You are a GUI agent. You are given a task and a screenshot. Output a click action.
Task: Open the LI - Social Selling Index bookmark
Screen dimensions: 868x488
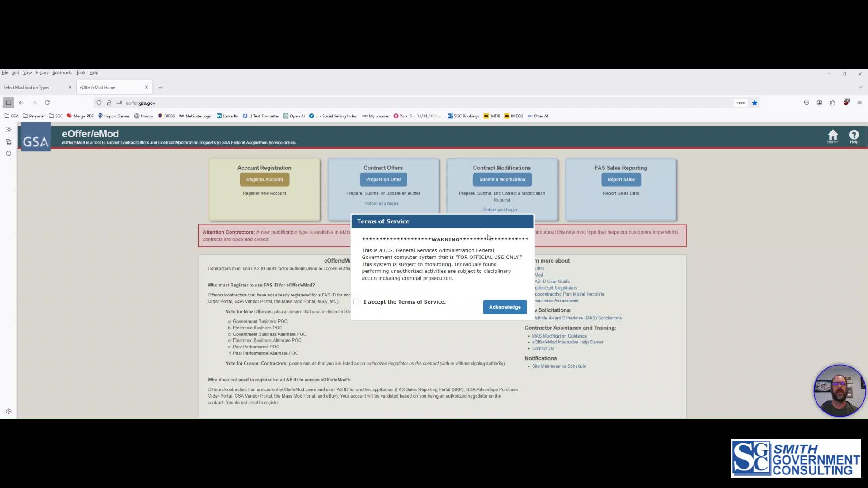click(x=333, y=116)
